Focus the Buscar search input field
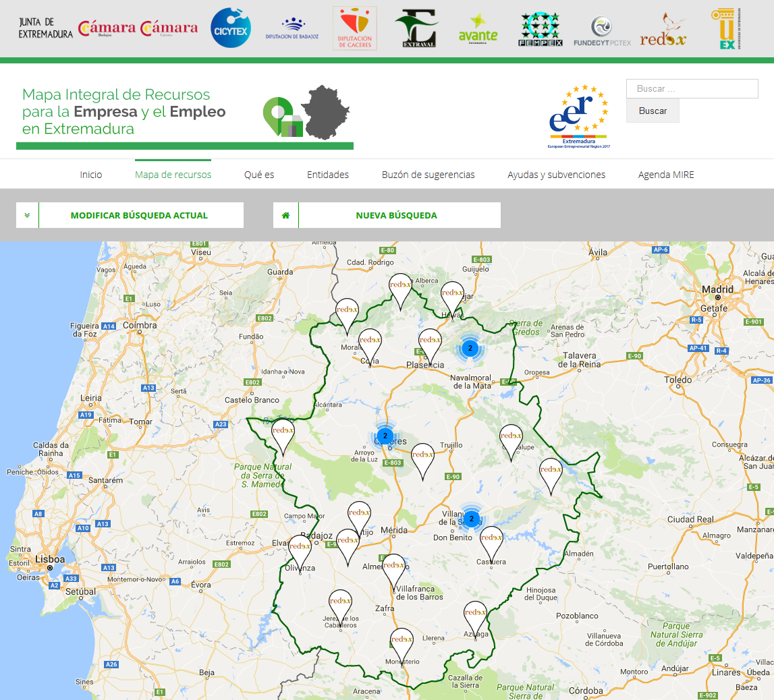Viewport: 774px width, 700px height. tap(692, 89)
